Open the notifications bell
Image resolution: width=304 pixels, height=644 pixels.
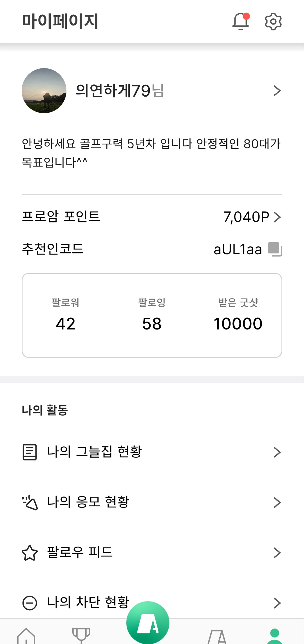(241, 21)
